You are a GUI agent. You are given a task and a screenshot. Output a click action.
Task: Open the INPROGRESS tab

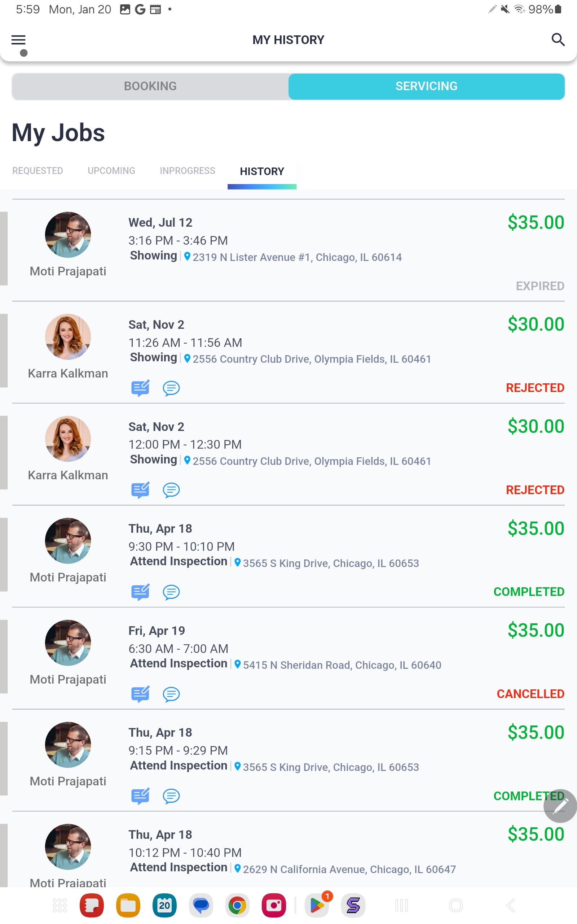pos(188,171)
